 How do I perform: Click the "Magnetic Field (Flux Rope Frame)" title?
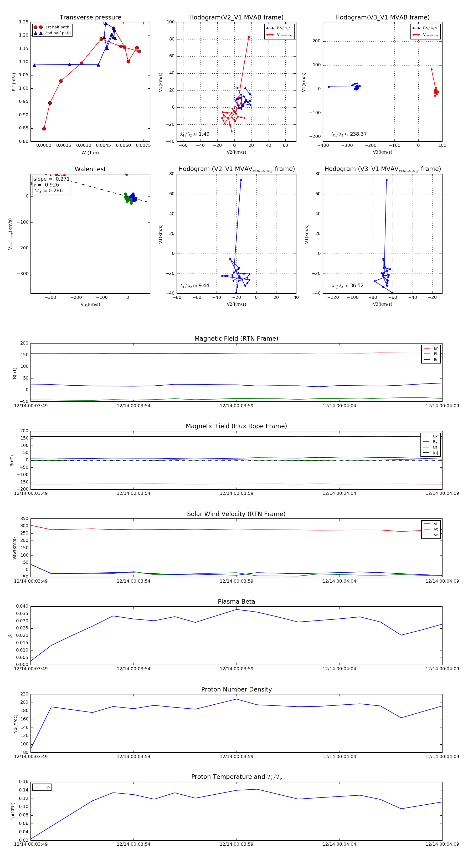[x=236, y=426]
